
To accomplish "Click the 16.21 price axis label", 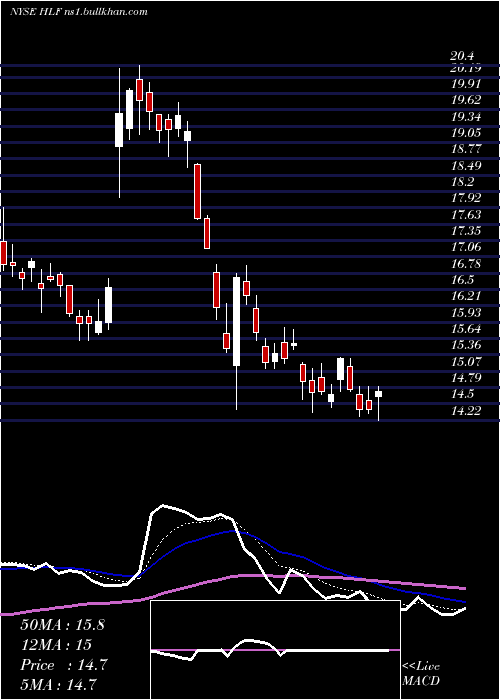I will pos(466,296).
